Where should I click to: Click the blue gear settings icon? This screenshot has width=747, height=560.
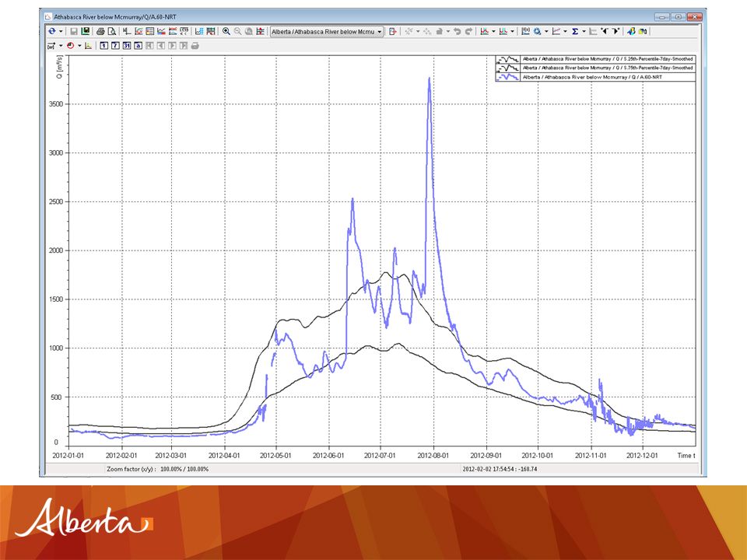click(x=538, y=31)
